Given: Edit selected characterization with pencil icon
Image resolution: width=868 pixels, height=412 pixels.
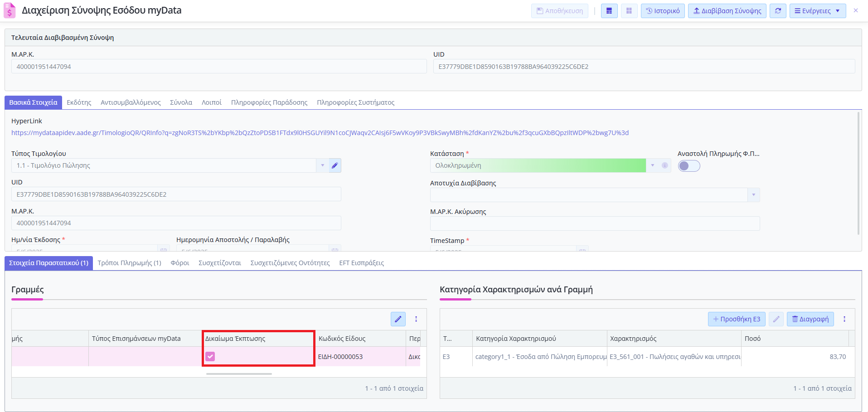Looking at the screenshot, I should coord(776,319).
